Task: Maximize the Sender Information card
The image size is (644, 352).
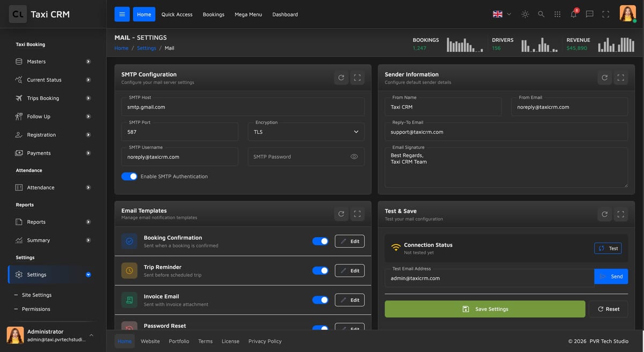Action: 621,78
